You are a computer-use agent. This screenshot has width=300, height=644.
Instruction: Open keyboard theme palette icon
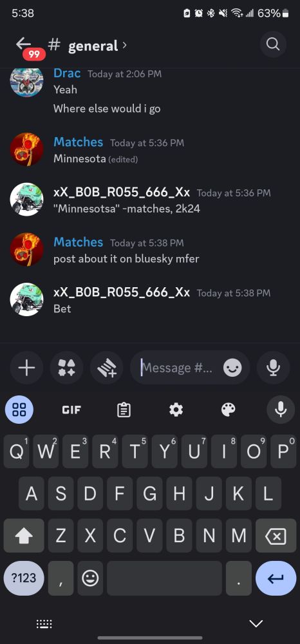pos(228,410)
